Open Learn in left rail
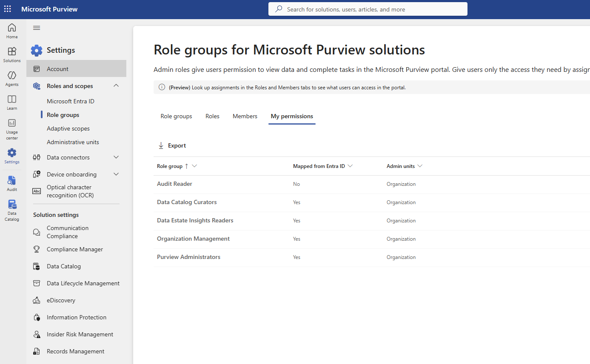Viewport: 590px width, 364px height. pyautogui.click(x=12, y=102)
